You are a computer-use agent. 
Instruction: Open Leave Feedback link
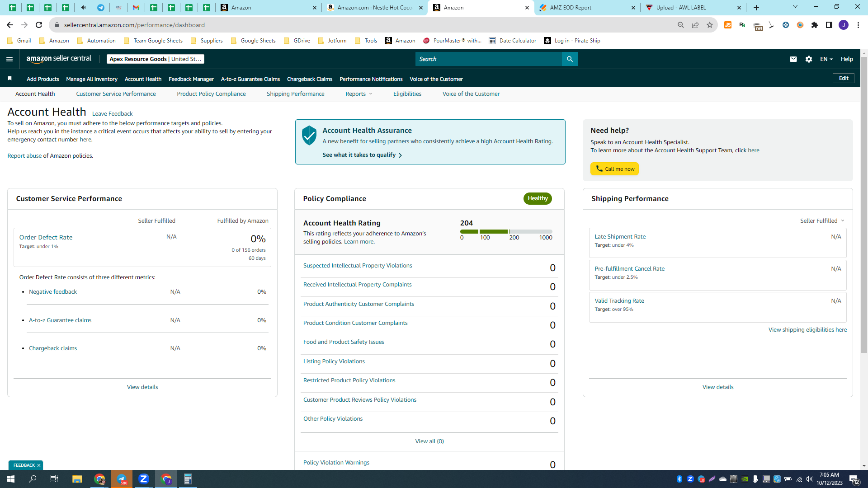tap(112, 114)
